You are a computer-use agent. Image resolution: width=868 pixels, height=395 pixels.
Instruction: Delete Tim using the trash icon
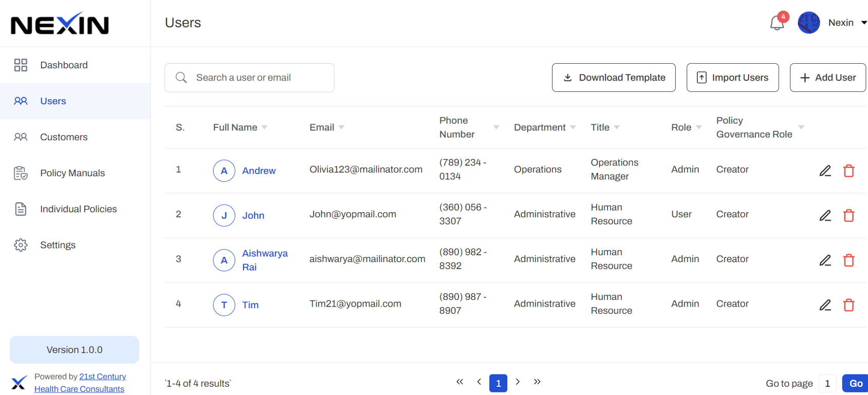pos(848,305)
